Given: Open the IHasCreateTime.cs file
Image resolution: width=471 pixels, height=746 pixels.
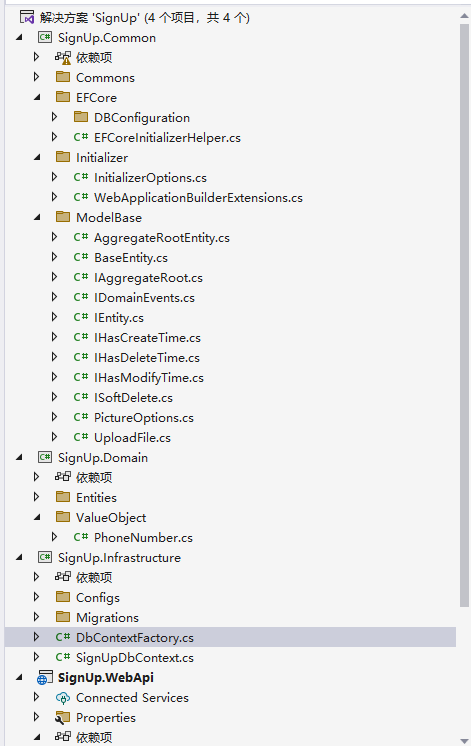Looking at the screenshot, I should (x=147, y=338).
